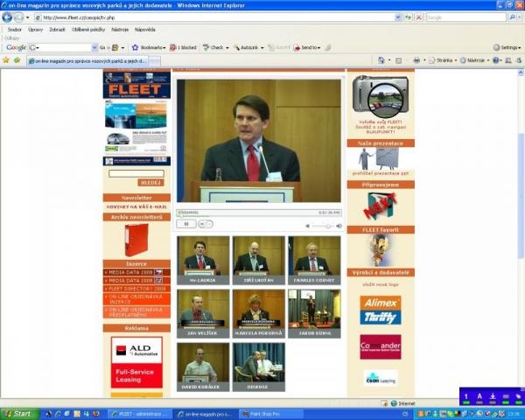The image size is (525, 420).
Task: Click the Stop loading X icon
Action: 418,17
